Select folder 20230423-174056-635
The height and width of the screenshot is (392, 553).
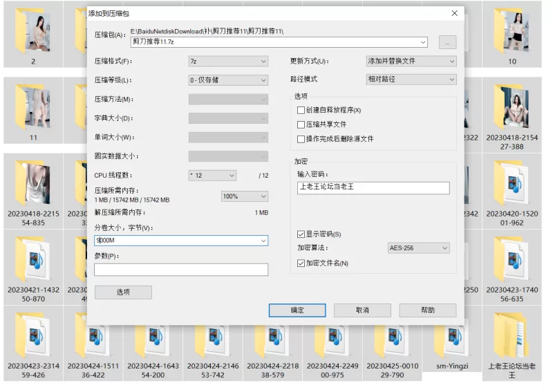512,268
